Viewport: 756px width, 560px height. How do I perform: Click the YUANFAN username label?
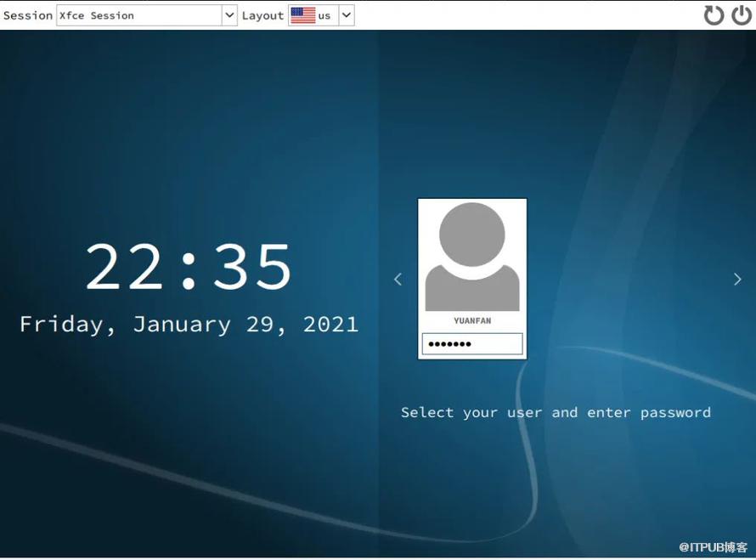coord(472,320)
